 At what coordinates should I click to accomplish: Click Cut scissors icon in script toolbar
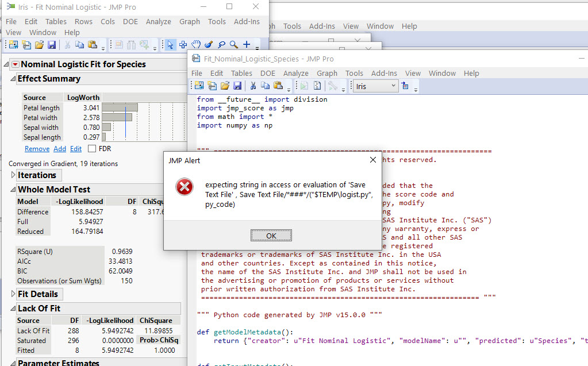tap(252, 86)
